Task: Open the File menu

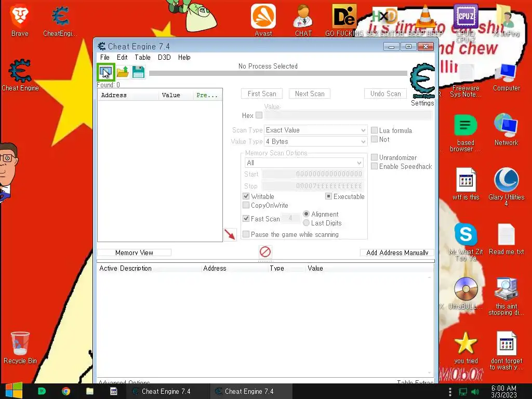Action: (x=104, y=57)
